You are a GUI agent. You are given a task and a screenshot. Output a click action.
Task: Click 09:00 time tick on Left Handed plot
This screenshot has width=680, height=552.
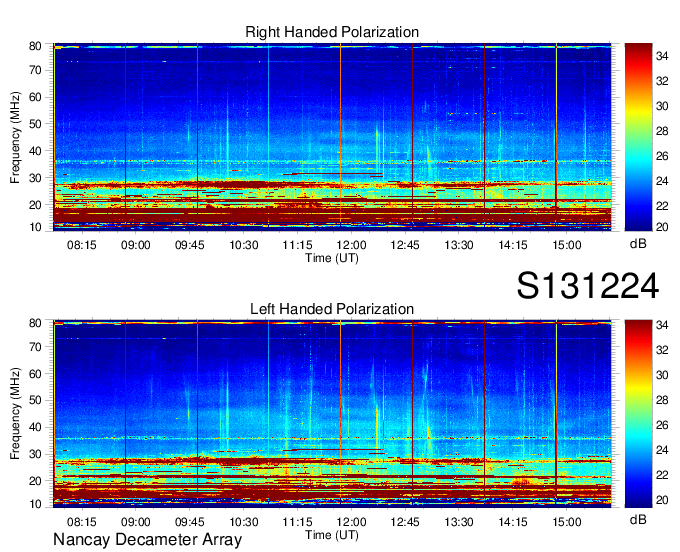click(x=135, y=522)
